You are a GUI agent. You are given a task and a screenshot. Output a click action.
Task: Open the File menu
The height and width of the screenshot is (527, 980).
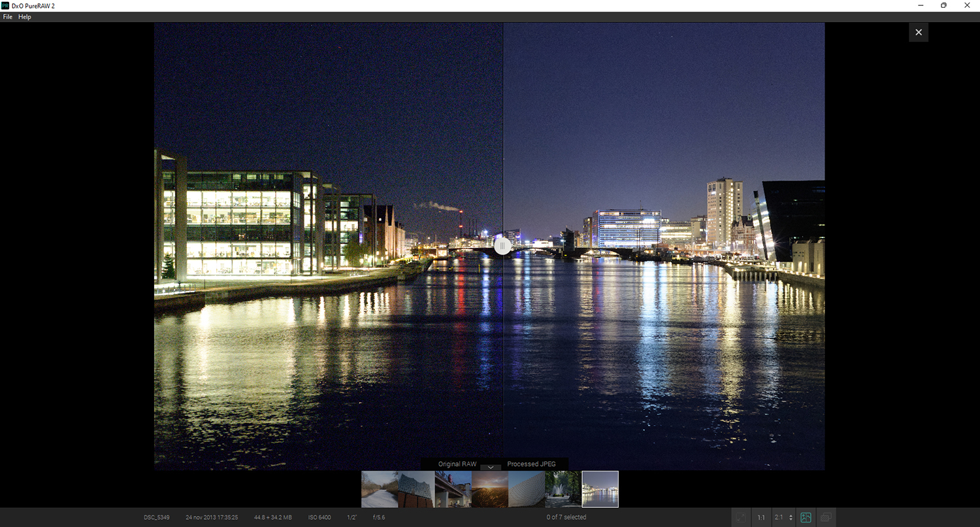click(7, 16)
